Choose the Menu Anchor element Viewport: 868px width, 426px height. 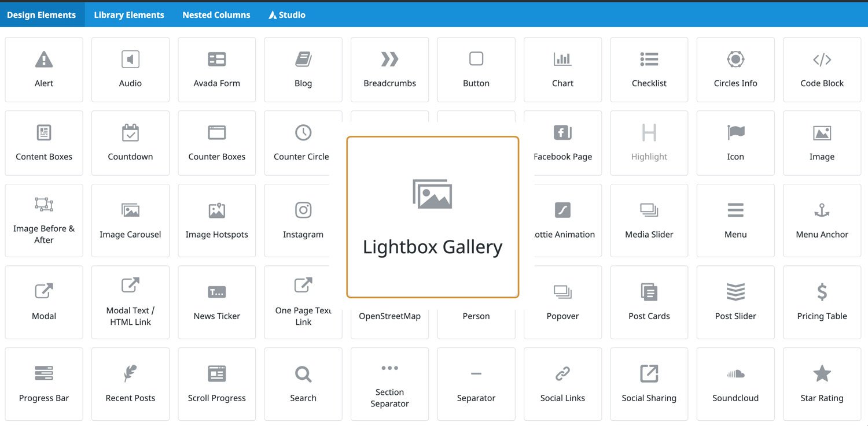coord(822,220)
